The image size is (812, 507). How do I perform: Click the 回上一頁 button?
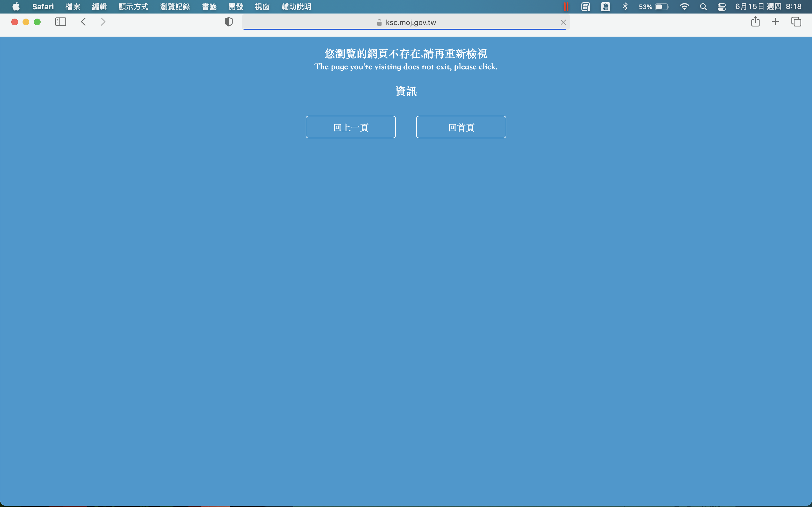(351, 127)
